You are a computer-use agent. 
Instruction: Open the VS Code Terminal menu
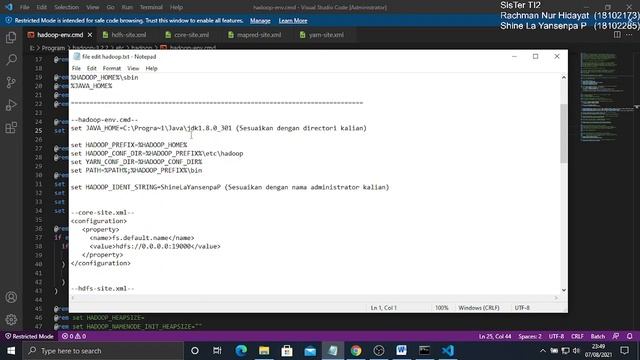151,7
